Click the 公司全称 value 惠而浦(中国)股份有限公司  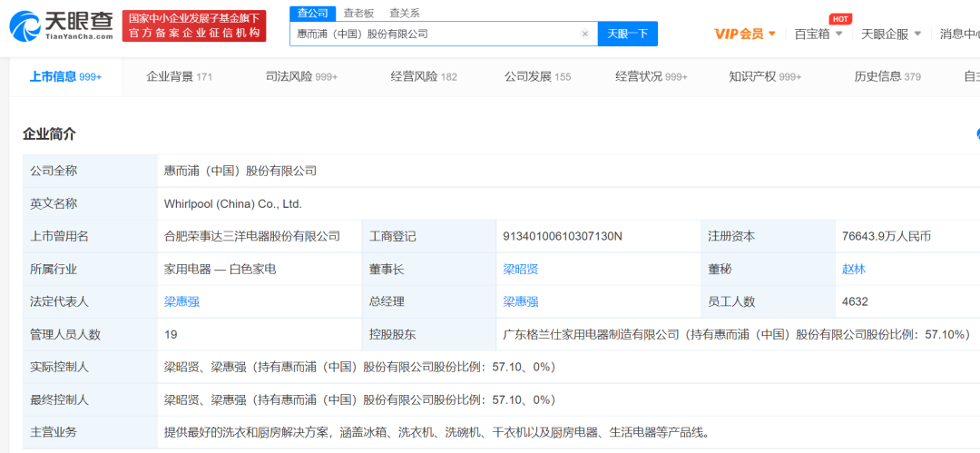coord(240,170)
